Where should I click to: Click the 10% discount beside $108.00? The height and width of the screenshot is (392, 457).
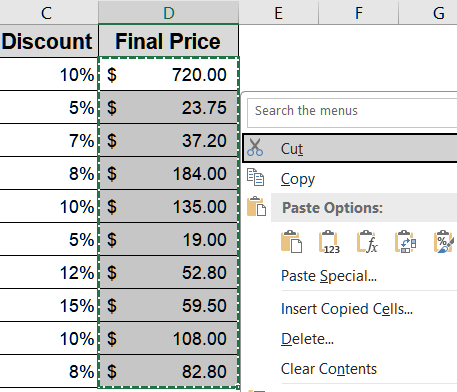click(49, 338)
